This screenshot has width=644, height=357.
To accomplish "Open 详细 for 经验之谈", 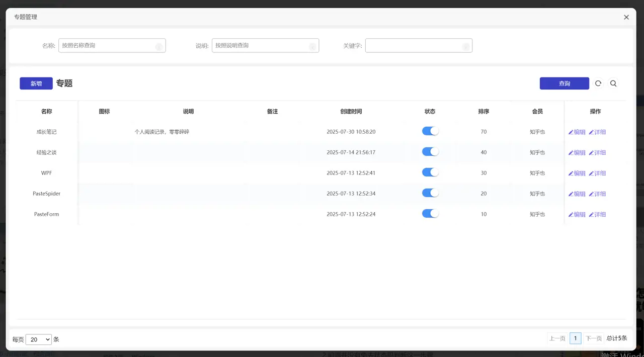I will [x=597, y=153].
